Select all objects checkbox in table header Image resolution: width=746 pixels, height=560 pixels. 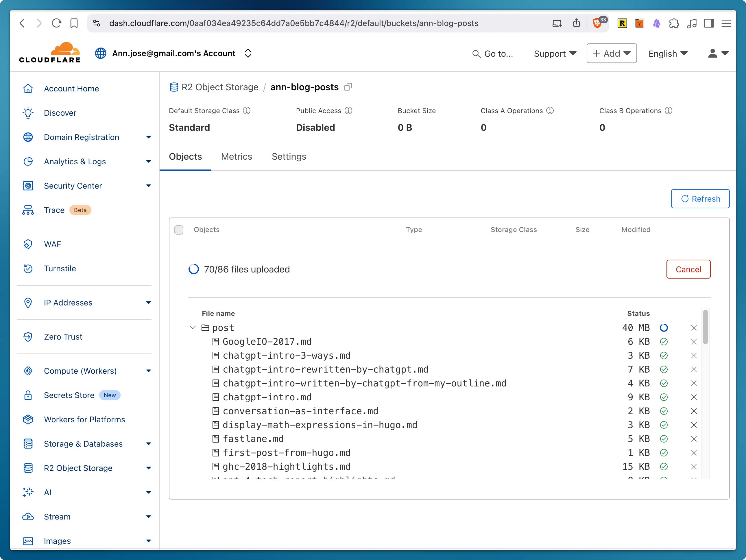pyautogui.click(x=179, y=230)
